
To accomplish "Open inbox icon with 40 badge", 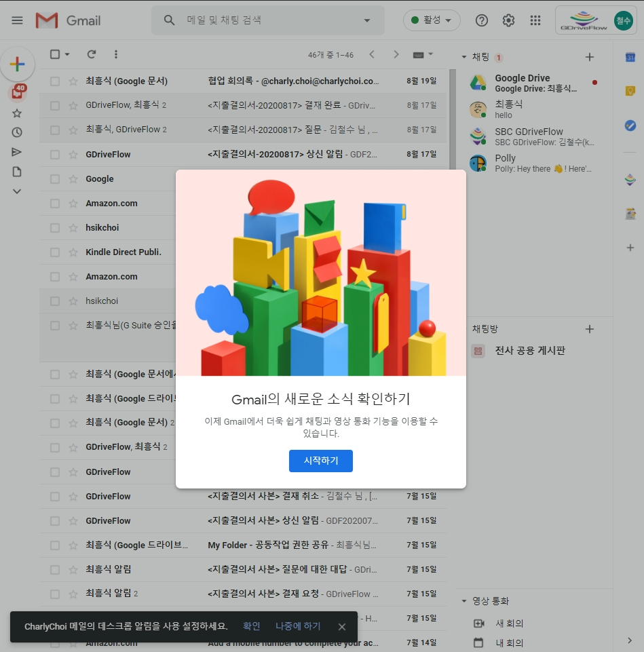I will (18, 92).
